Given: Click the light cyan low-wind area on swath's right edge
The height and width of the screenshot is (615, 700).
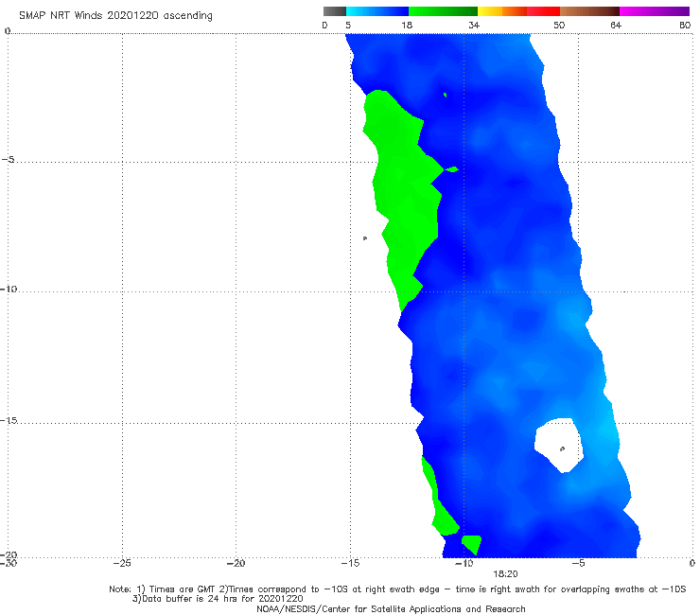Looking at the screenshot, I should click(606, 430).
